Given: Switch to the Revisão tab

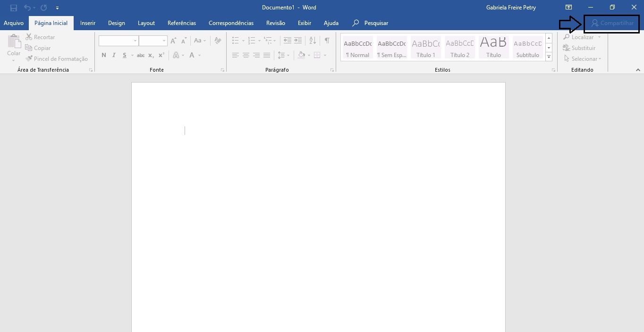Looking at the screenshot, I should click(276, 23).
